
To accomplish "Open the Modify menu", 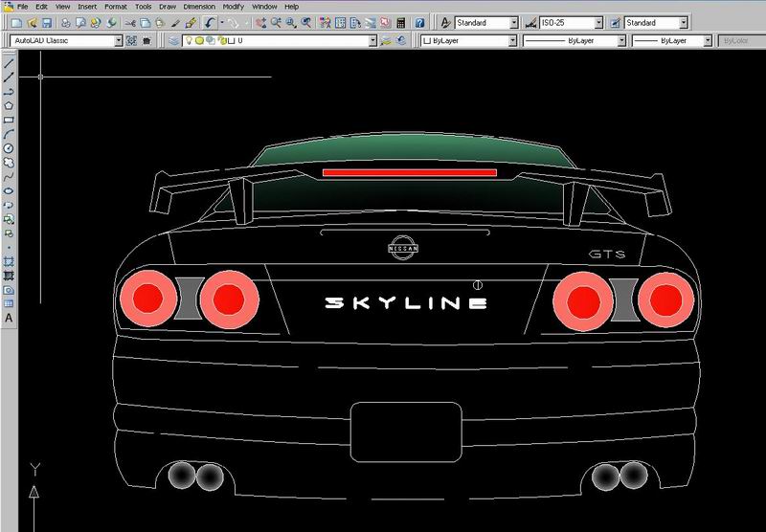I will pos(233,6).
